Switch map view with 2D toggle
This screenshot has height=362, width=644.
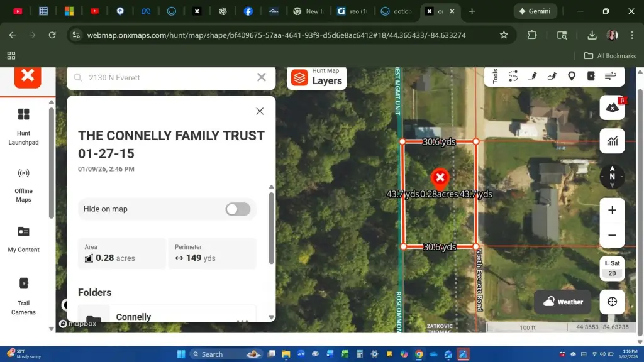612,273
